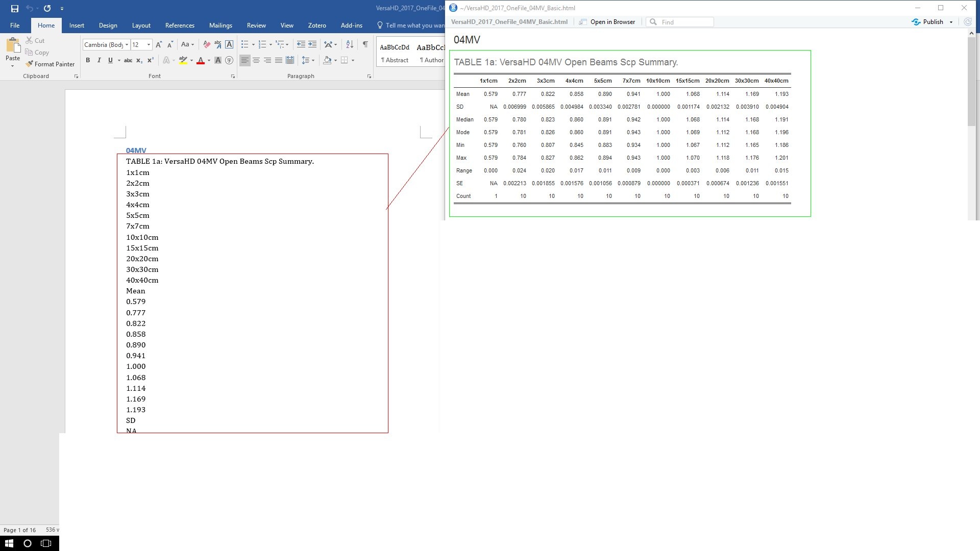The height and width of the screenshot is (551, 980).
Task: Open the font size dropdown
Action: 149,45
